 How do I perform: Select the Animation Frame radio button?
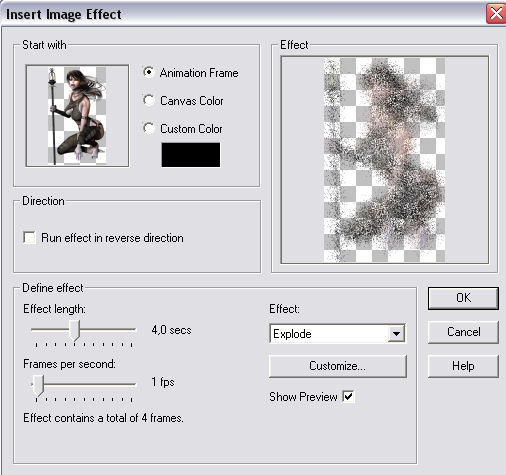pyautogui.click(x=149, y=72)
